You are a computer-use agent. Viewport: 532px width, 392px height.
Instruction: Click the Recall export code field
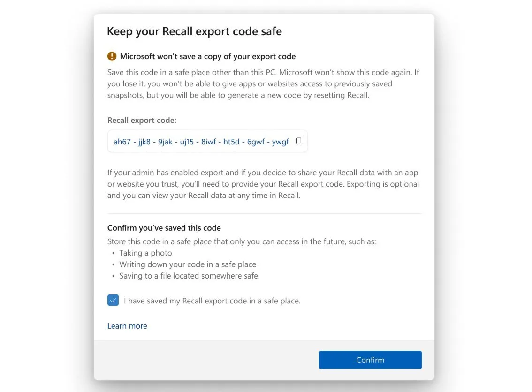click(x=202, y=141)
